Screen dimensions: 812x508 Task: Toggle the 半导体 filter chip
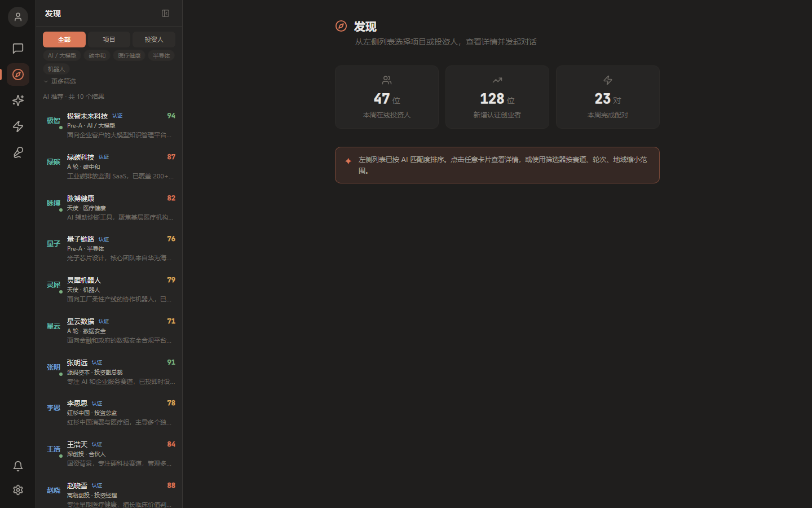(161, 56)
